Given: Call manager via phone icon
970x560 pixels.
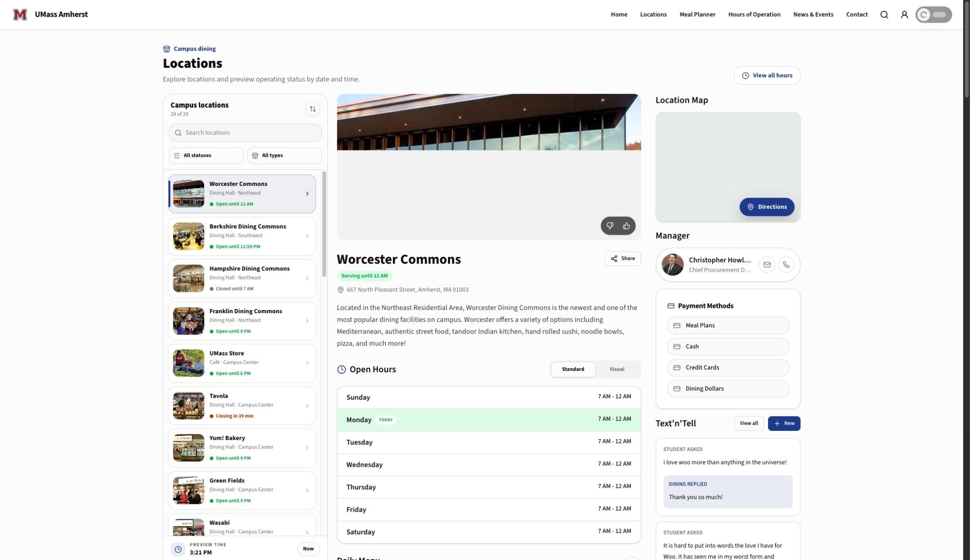Looking at the screenshot, I should (786, 265).
